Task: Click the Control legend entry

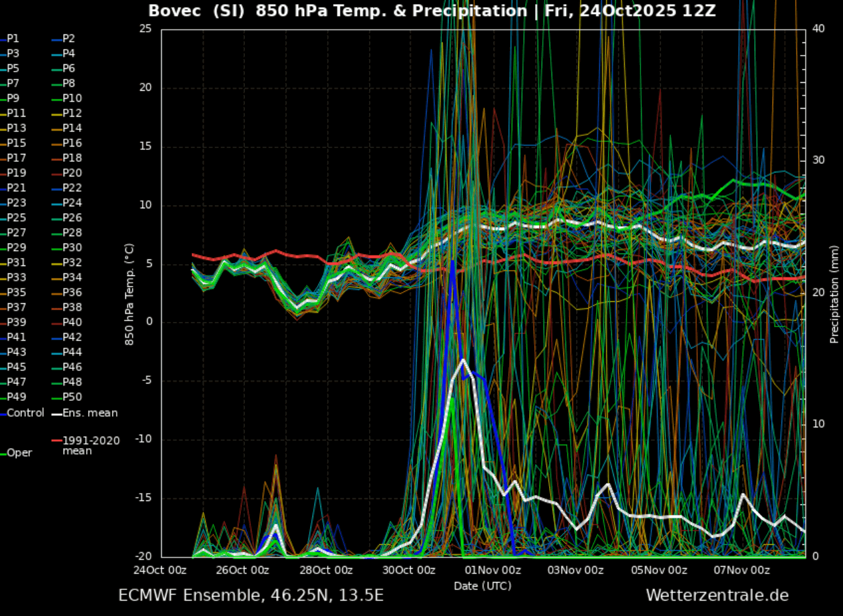Action: tap(25, 413)
